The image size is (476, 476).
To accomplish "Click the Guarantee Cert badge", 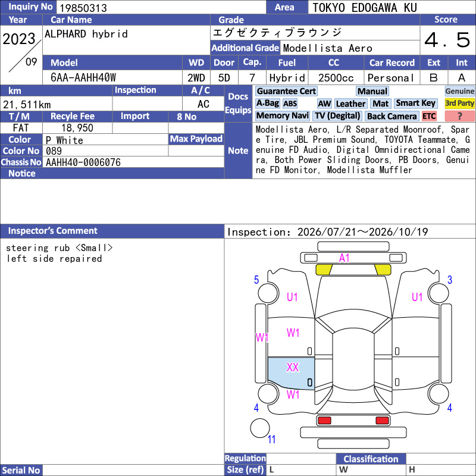I will coord(286,91).
